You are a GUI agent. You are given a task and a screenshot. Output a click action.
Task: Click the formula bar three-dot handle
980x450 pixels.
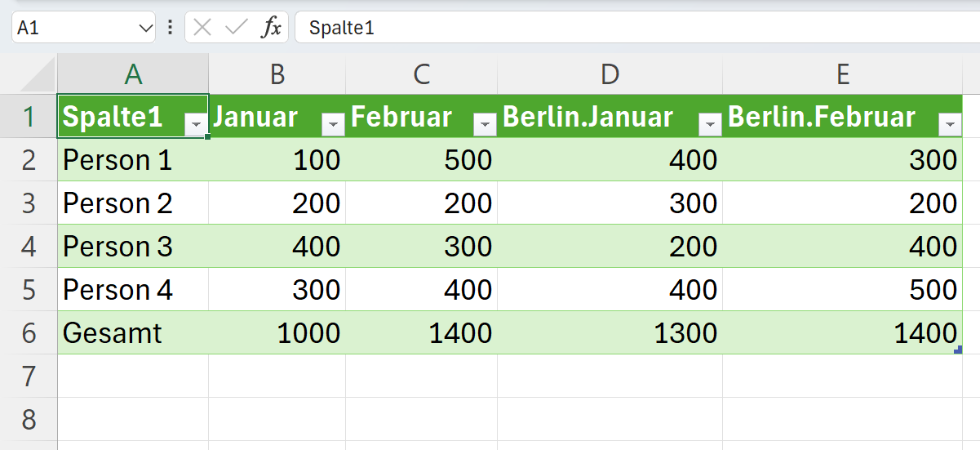(170, 28)
